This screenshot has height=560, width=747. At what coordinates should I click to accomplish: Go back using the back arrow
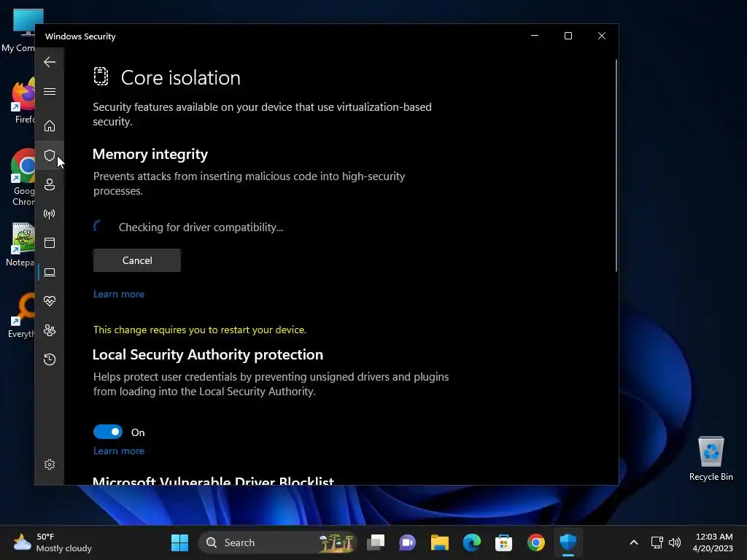coord(50,62)
